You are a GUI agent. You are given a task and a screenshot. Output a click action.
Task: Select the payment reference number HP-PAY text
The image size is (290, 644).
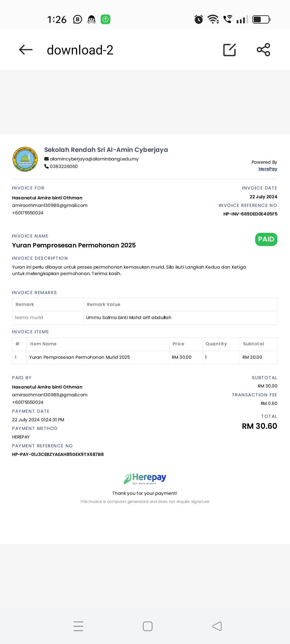(58, 454)
